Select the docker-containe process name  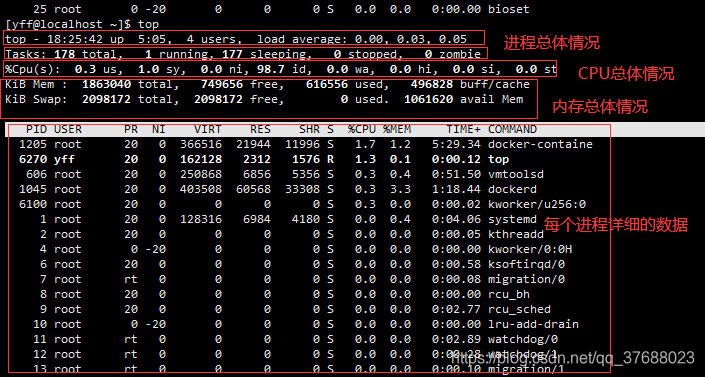[x=540, y=144]
